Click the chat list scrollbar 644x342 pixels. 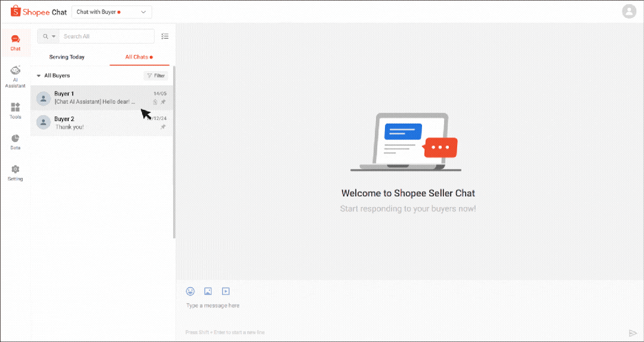coord(174,152)
